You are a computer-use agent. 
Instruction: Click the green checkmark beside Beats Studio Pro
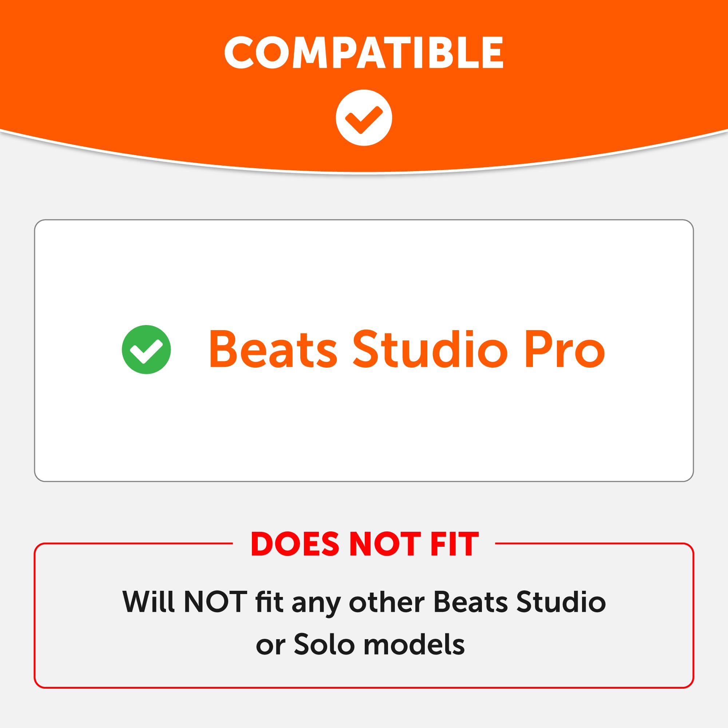[146, 349]
